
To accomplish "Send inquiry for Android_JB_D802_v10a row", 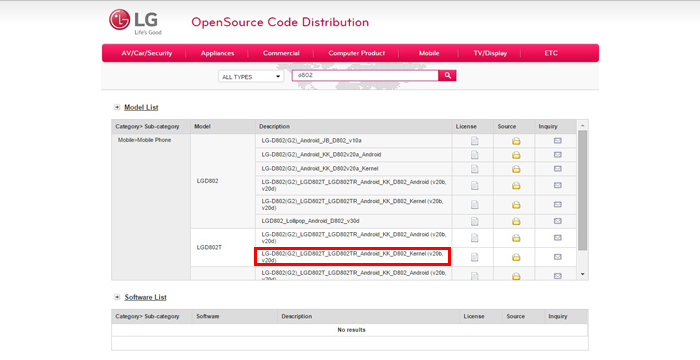I will tap(558, 141).
